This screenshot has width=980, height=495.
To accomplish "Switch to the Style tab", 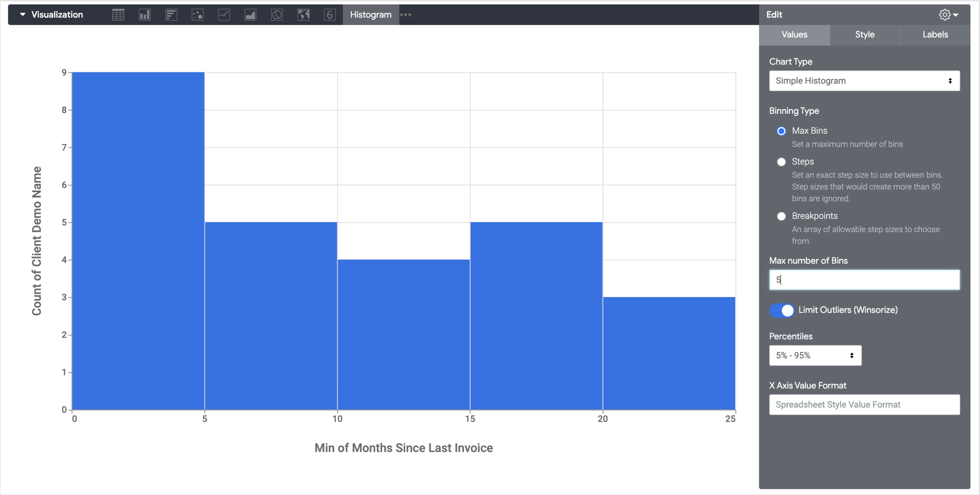I will (x=865, y=35).
